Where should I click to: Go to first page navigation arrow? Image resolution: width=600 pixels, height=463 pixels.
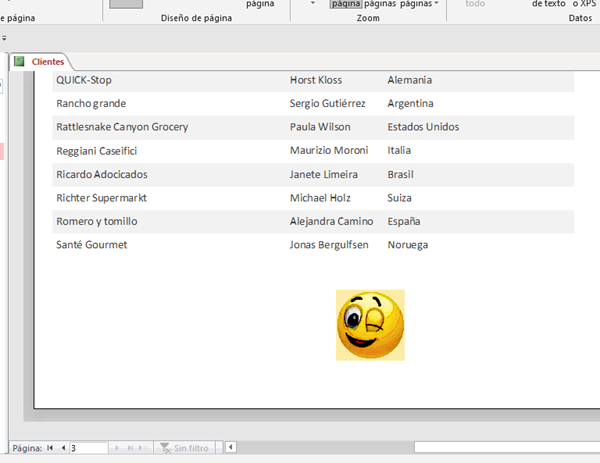pyautogui.click(x=51, y=448)
